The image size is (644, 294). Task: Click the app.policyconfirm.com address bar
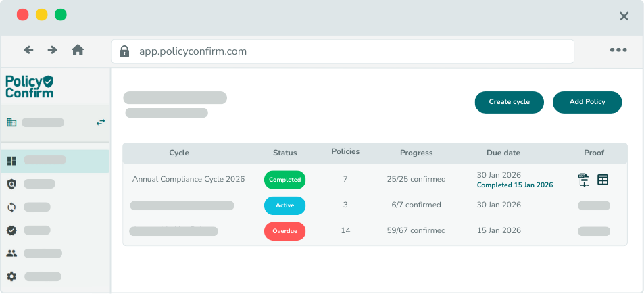[x=342, y=51]
